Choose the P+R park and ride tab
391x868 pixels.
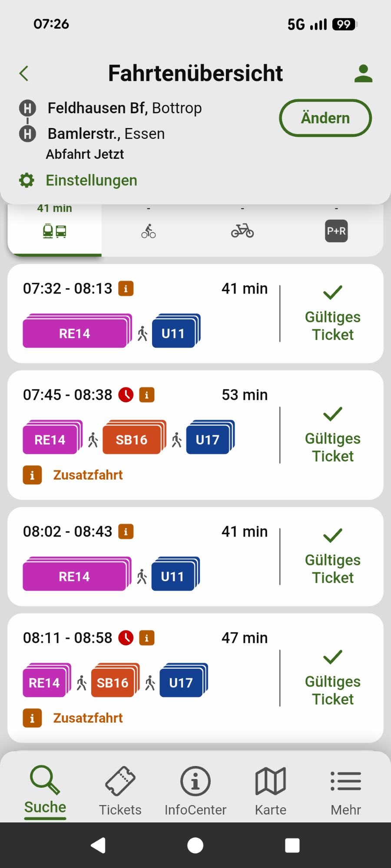point(336,230)
